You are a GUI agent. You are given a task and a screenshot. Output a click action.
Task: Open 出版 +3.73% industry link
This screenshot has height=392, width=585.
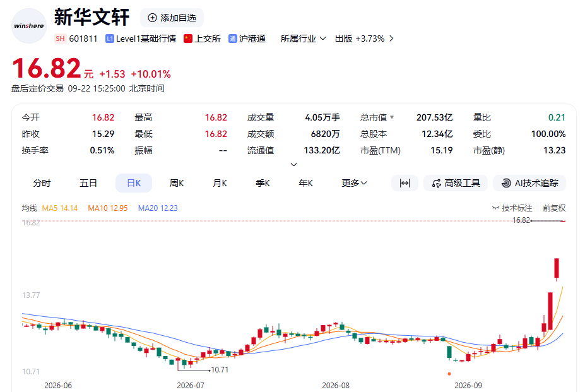point(363,39)
